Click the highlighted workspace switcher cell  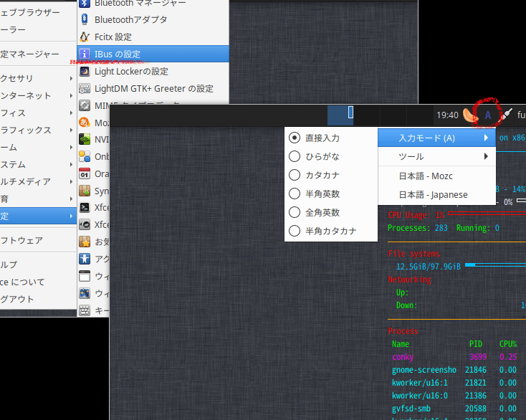tap(340, 115)
